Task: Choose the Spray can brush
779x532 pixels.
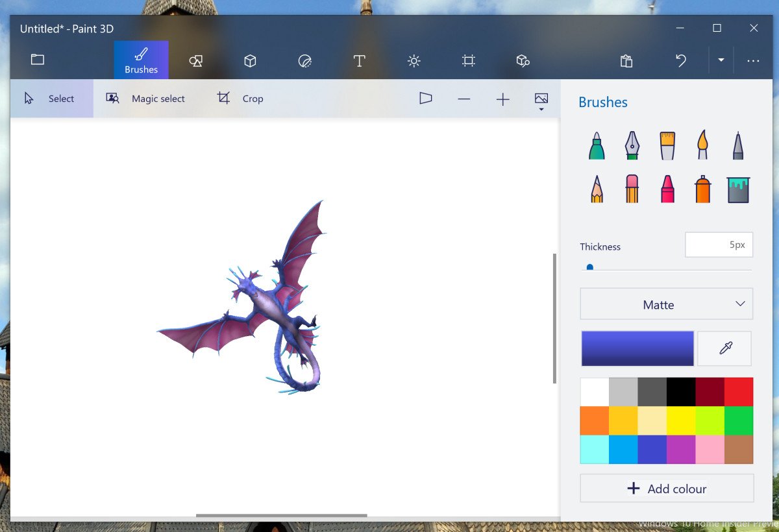Action: 702,189
